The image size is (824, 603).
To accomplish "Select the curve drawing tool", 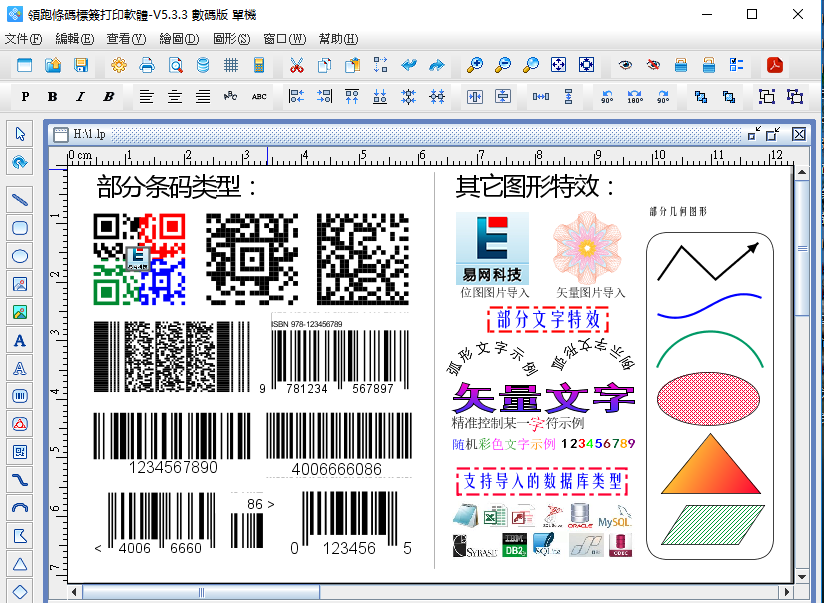I will coord(20,480).
